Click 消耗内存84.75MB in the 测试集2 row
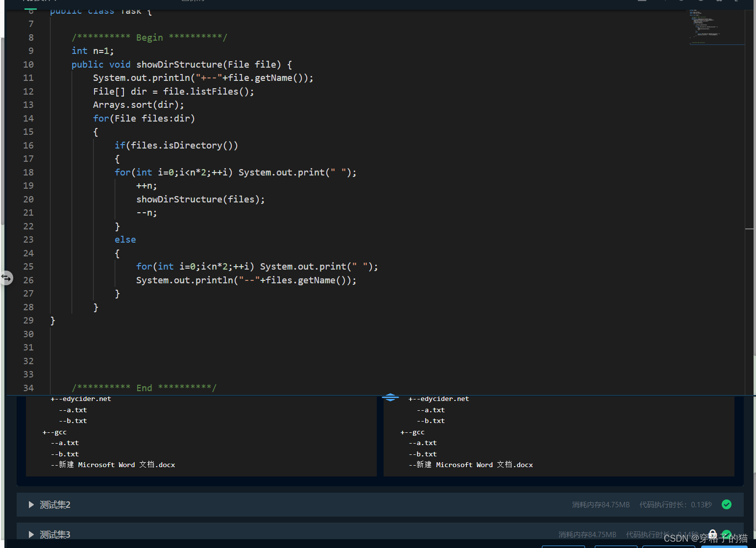756x548 pixels. tap(601, 505)
